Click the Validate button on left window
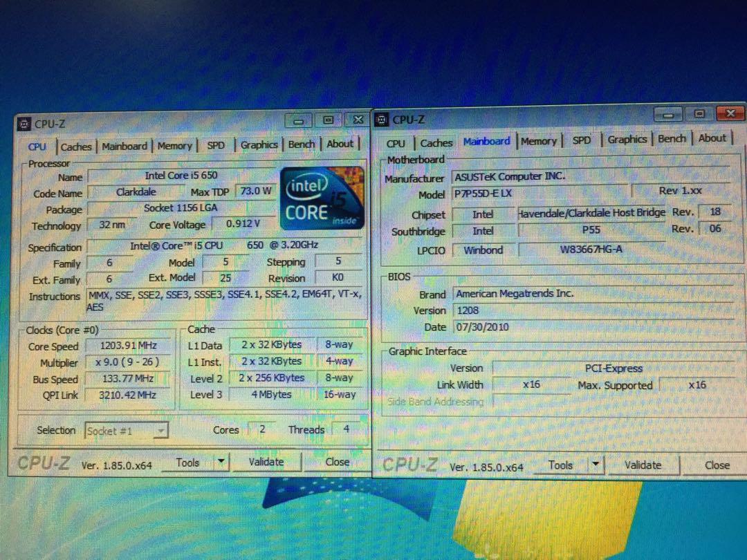This screenshot has width=747, height=560. pos(267,462)
